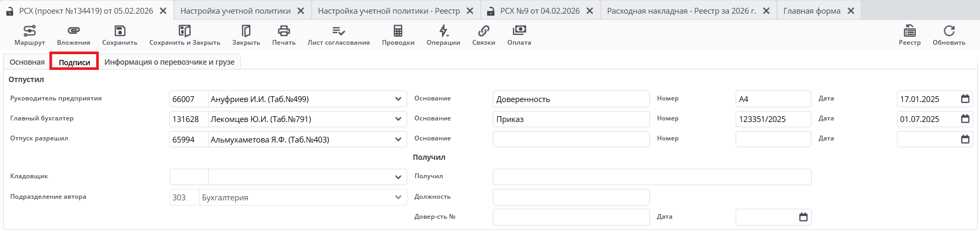The image size is (980, 234).
Task: Switch to the Основная tab
Action: [27, 62]
